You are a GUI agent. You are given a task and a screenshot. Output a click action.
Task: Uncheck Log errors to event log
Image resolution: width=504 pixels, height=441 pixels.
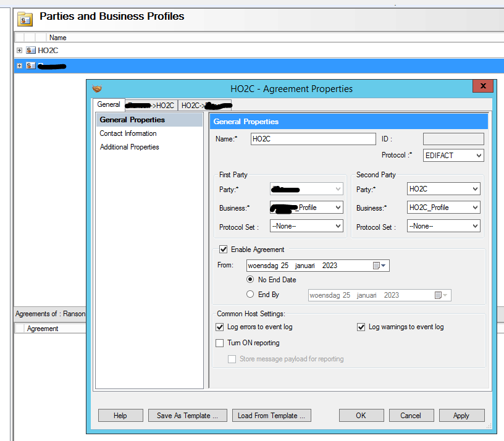pyautogui.click(x=219, y=327)
